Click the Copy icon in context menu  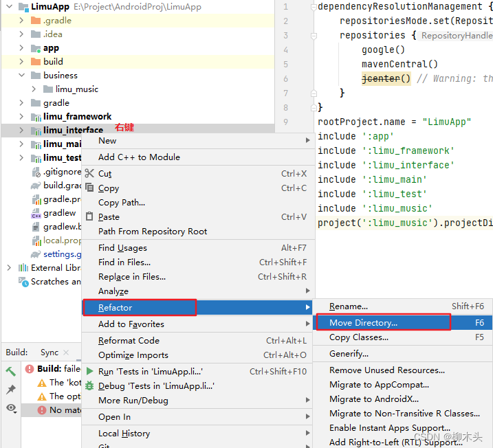(x=89, y=188)
